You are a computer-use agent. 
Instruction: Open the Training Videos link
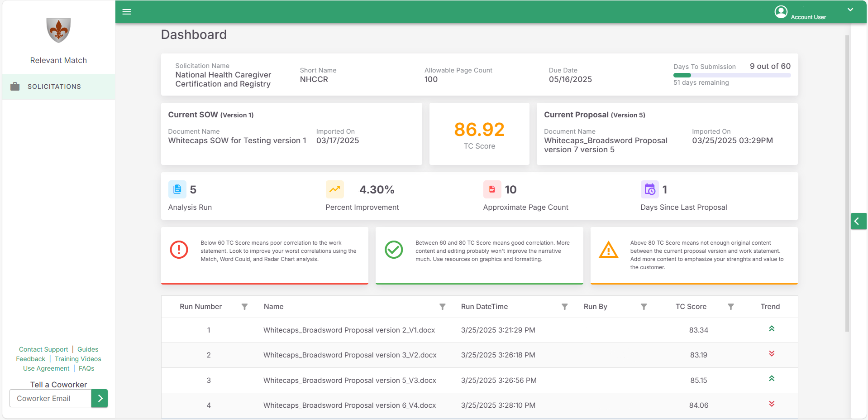78,359
